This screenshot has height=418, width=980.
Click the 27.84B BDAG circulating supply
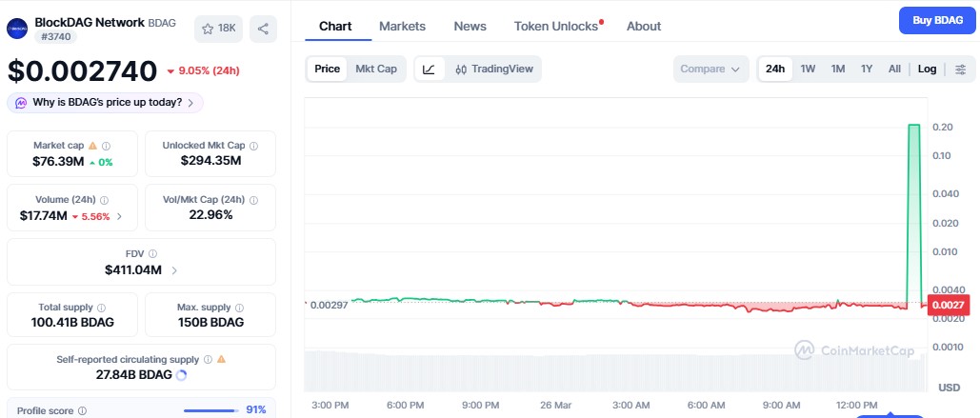pyautogui.click(x=133, y=375)
